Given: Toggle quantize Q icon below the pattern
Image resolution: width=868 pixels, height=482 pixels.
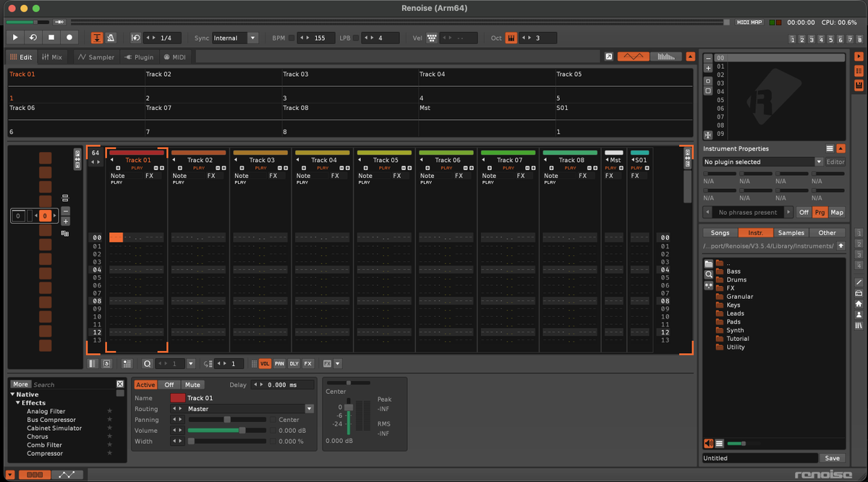Looking at the screenshot, I should [x=148, y=364].
